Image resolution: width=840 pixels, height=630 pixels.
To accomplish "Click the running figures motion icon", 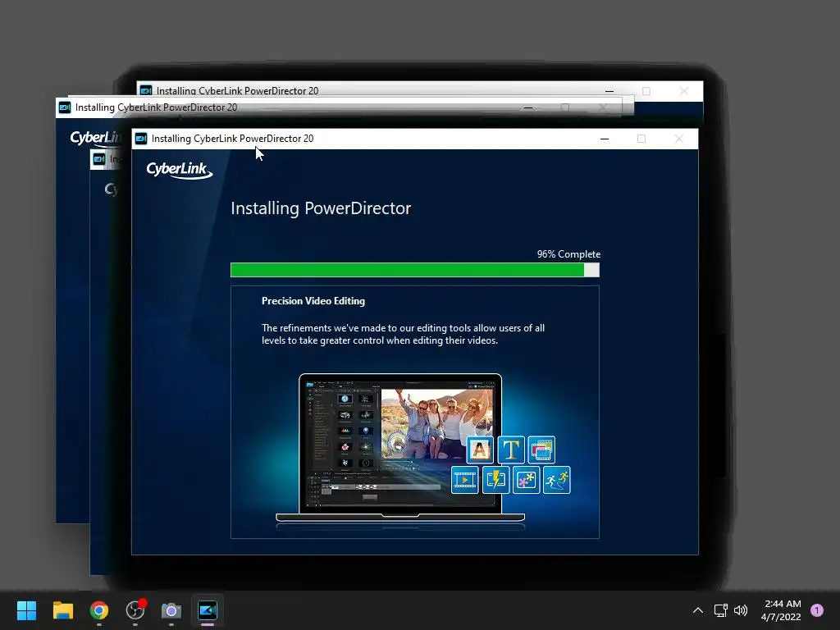I will point(557,479).
